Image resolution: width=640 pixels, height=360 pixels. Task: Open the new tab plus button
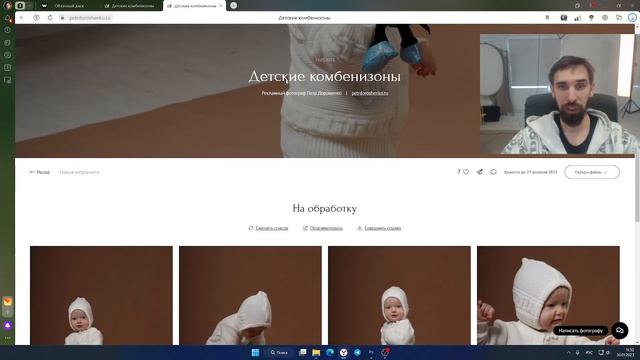click(233, 5)
